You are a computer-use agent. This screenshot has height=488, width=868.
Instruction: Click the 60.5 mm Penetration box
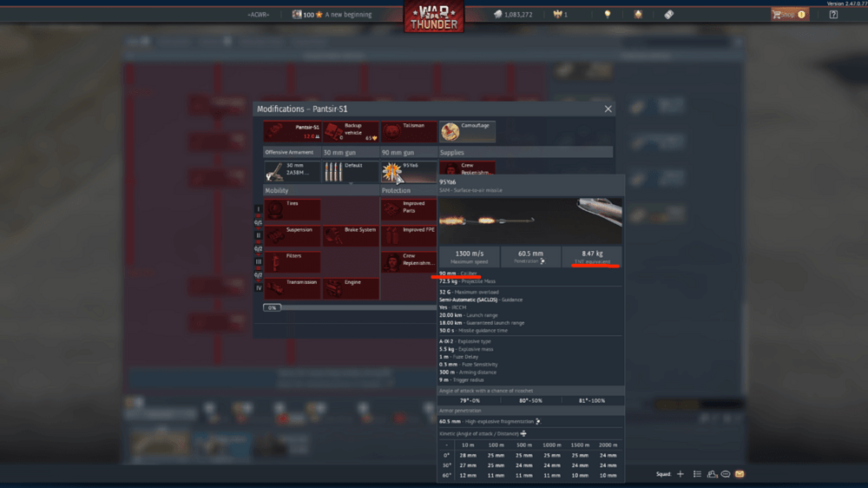(530, 257)
